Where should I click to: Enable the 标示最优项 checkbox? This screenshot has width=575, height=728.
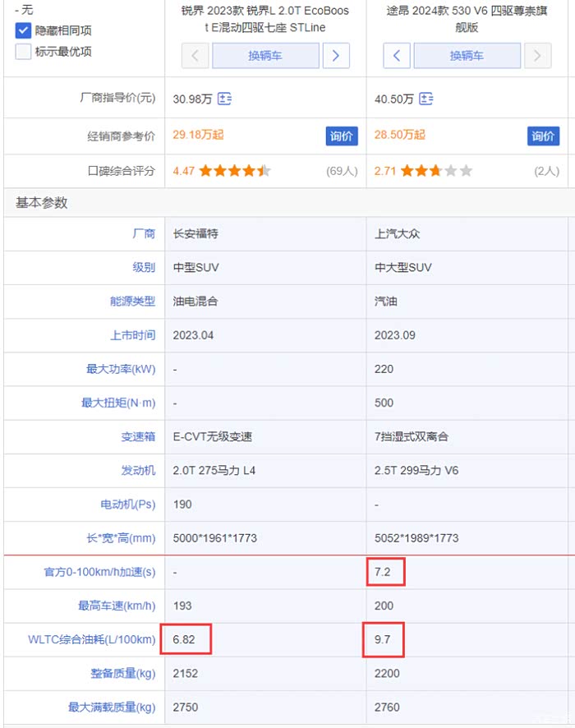coord(23,52)
